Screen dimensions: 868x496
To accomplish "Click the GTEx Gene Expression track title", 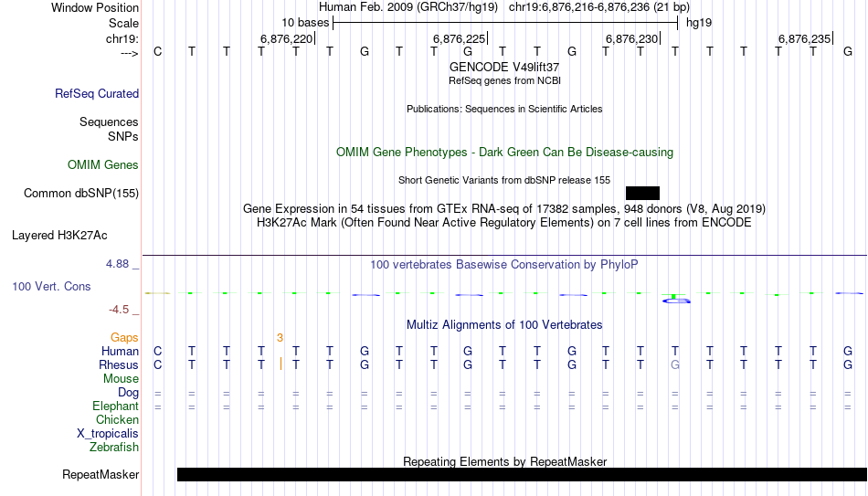I will [x=504, y=208].
